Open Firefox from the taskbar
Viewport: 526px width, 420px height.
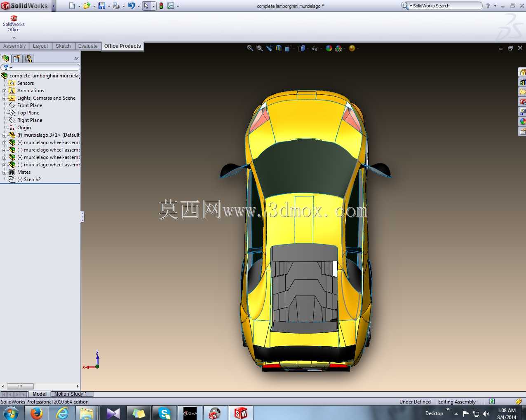pyautogui.click(x=37, y=413)
